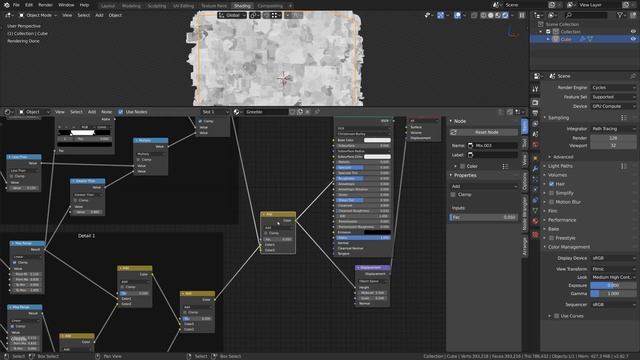The width and height of the screenshot is (640, 360).
Task: Open the 3D viewport Select menu
Action: pyautogui.click(x=84, y=15)
